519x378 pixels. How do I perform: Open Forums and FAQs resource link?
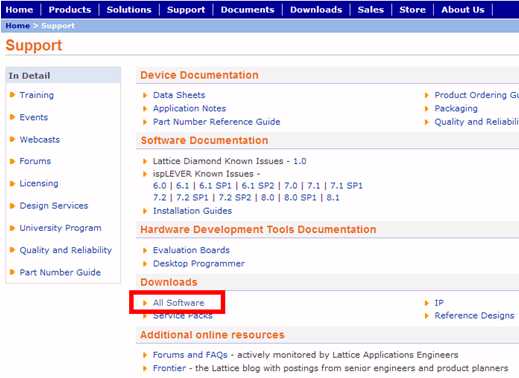(190, 355)
